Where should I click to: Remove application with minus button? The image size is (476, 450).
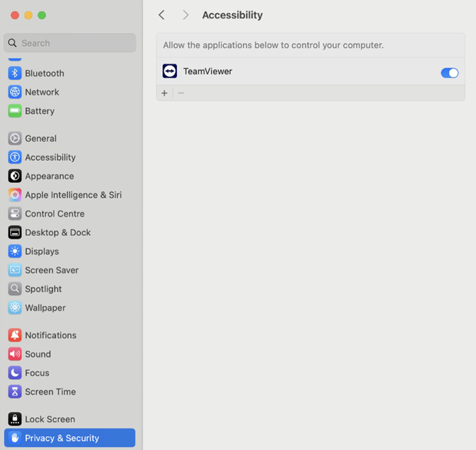click(x=181, y=93)
